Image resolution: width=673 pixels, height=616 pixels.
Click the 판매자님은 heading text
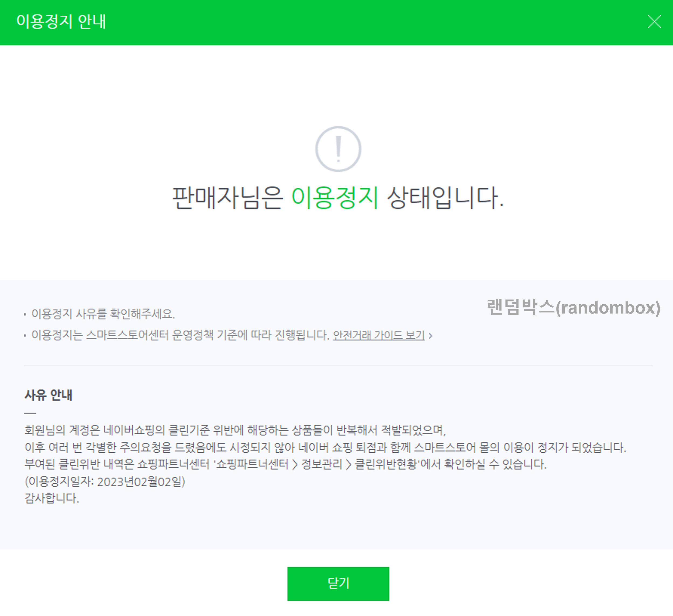pyautogui.click(x=228, y=198)
